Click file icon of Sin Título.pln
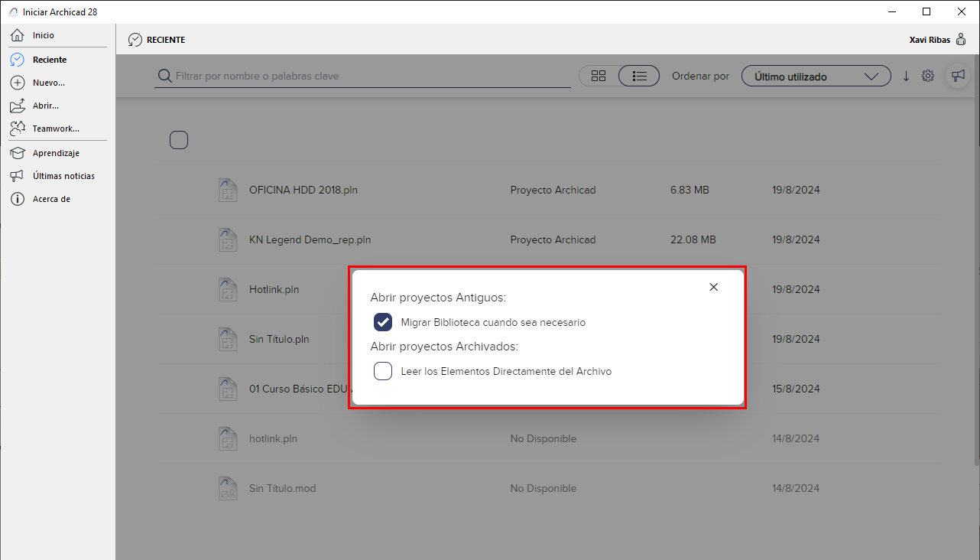The width and height of the screenshot is (980, 560). point(226,339)
